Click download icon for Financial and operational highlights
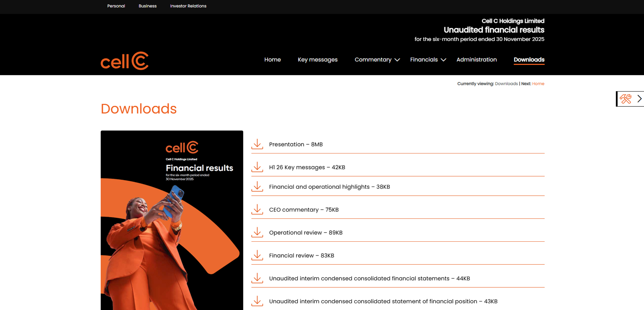This screenshot has height=310, width=644. coord(257,187)
